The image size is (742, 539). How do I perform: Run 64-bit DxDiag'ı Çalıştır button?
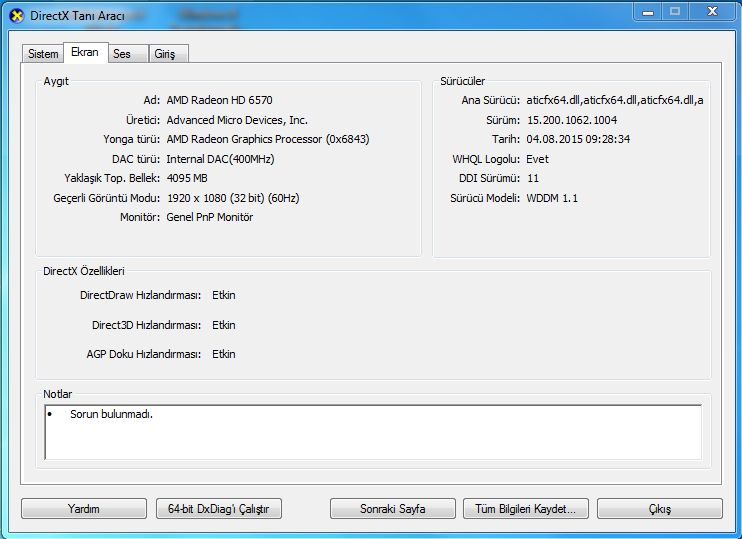(x=219, y=509)
